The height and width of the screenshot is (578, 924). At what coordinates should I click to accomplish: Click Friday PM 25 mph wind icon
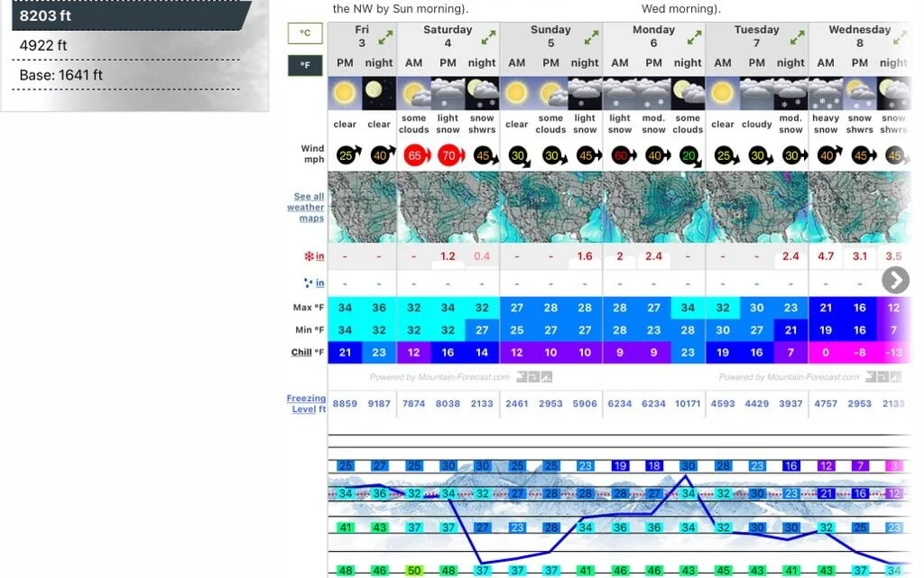pos(347,155)
